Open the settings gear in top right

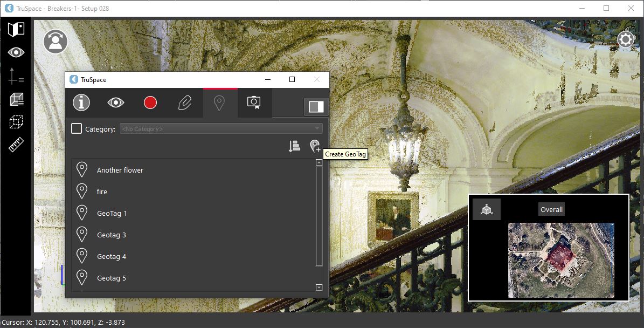[x=625, y=39]
